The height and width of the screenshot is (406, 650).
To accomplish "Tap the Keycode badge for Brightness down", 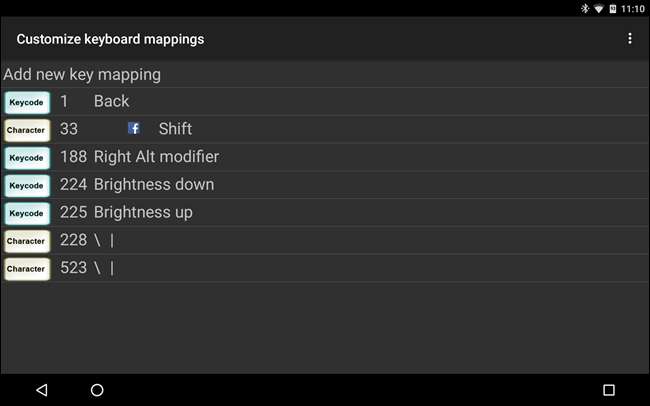I will tap(27, 185).
